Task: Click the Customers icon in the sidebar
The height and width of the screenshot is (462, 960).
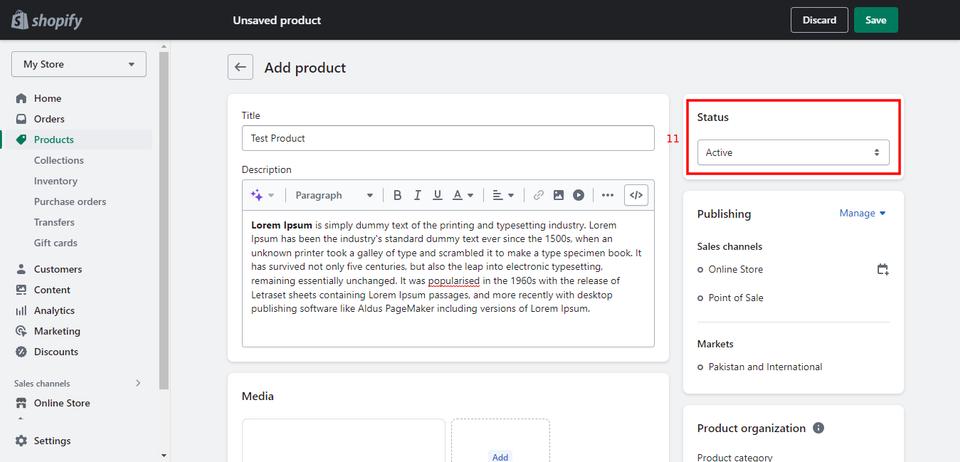Action: (21, 269)
